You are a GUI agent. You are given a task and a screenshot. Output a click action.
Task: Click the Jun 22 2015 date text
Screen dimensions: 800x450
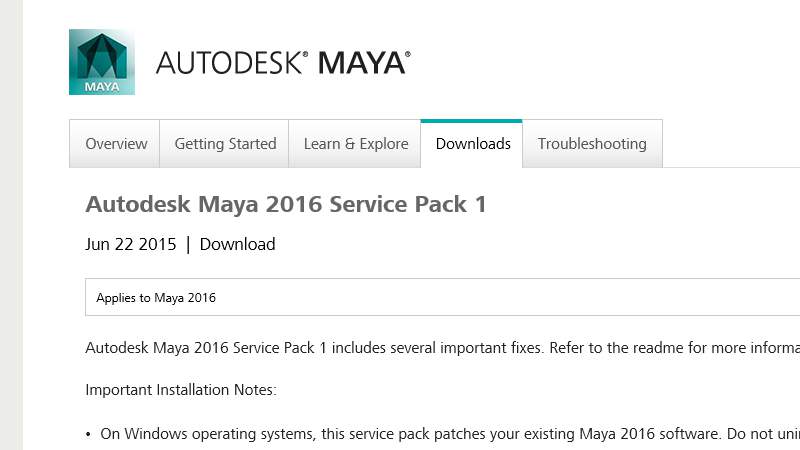(131, 244)
